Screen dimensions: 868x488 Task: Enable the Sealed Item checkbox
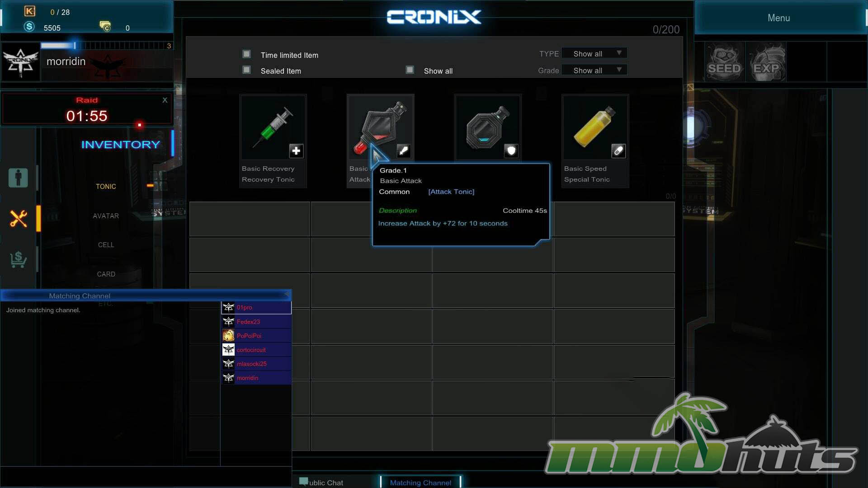pyautogui.click(x=246, y=70)
